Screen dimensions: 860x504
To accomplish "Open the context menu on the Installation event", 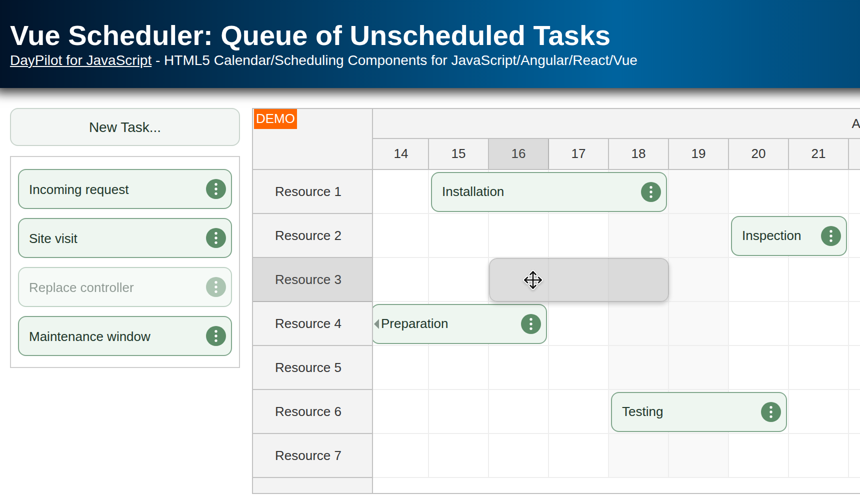I will (x=650, y=191).
